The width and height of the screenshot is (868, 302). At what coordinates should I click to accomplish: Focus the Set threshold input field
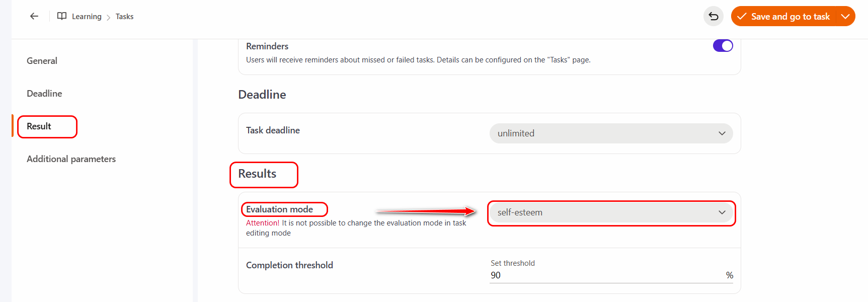pyautogui.click(x=604, y=275)
